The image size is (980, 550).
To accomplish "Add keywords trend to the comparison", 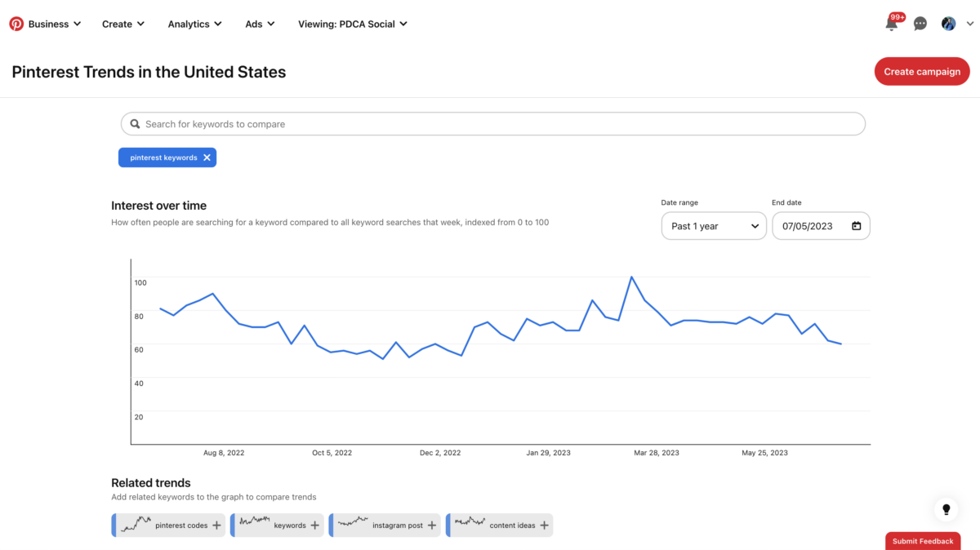I will point(314,526).
